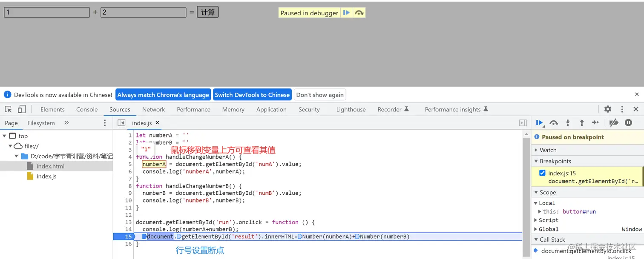The width and height of the screenshot is (644, 259).
Task: Expand the this: button#run entry
Action: point(540,211)
